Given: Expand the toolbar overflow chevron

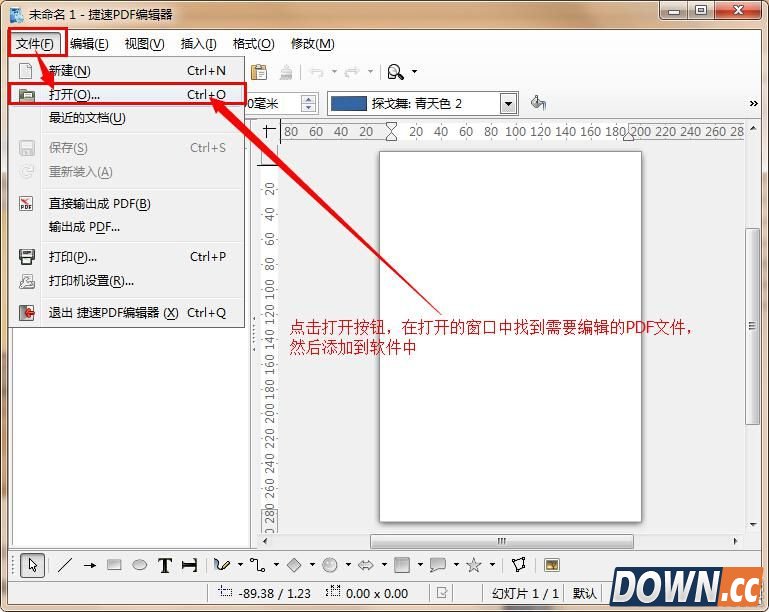Looking at the screenshot, I should [754, 103].
